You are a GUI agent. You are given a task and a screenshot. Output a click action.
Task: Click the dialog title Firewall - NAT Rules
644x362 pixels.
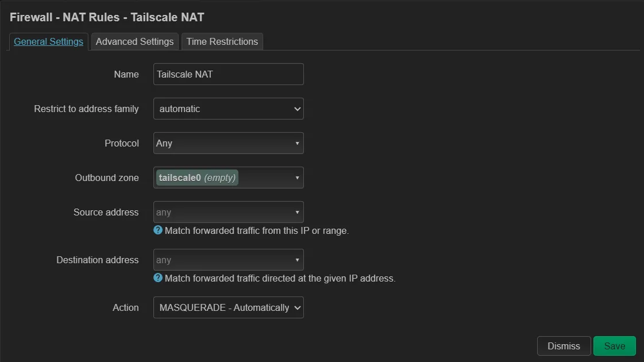click(107, 17)
